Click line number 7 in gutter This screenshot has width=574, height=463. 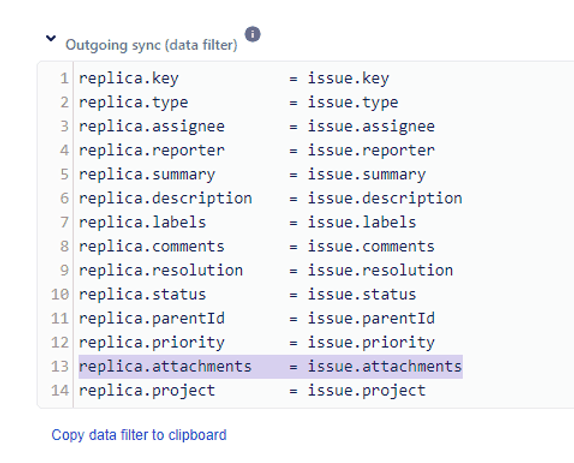click(x=64, y=222)
